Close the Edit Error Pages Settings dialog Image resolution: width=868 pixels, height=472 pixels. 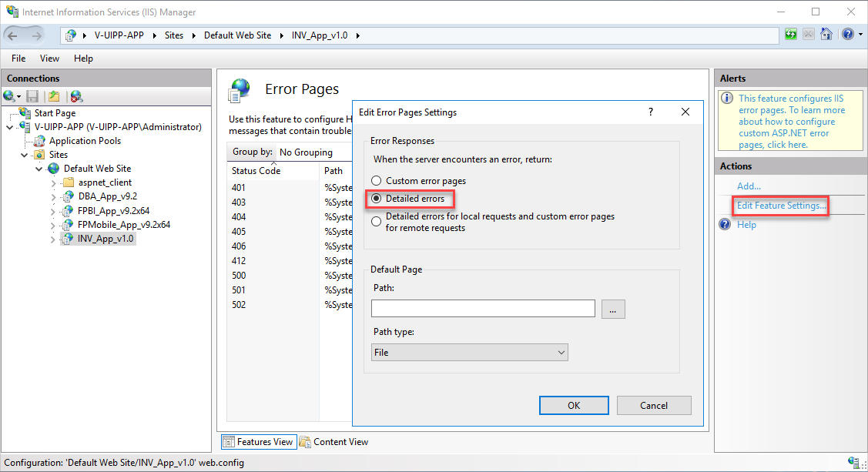[x=685, y=112]
